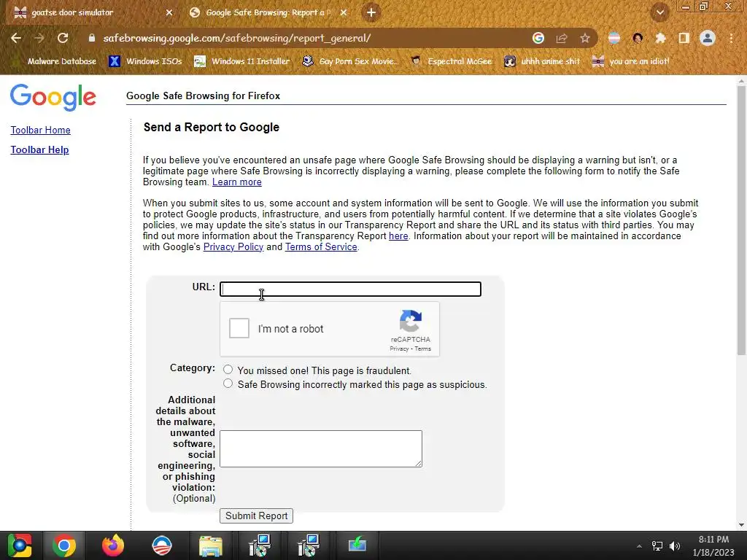Close the goatse door simulator tab

169,12
